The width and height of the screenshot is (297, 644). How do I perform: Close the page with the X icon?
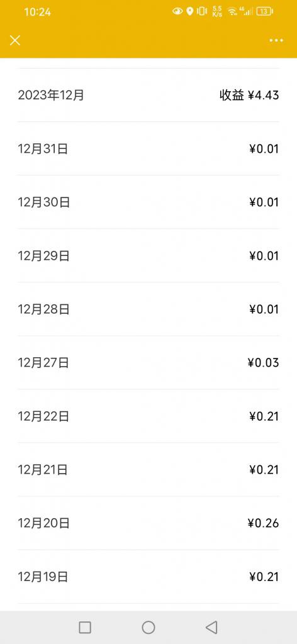pos(15,40)
